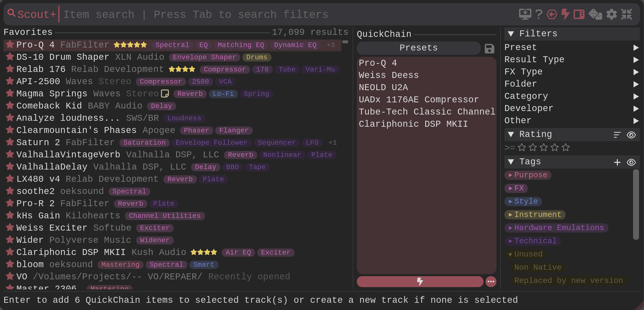The width and height of the screenshot is (644, 310).
Task: Click the QuickChain Presets button
Action: coord(419,48)
